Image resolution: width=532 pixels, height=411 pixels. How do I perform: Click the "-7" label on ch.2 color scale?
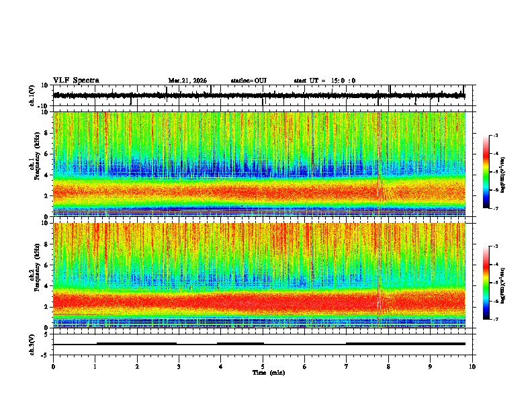[x=495, y=319]
